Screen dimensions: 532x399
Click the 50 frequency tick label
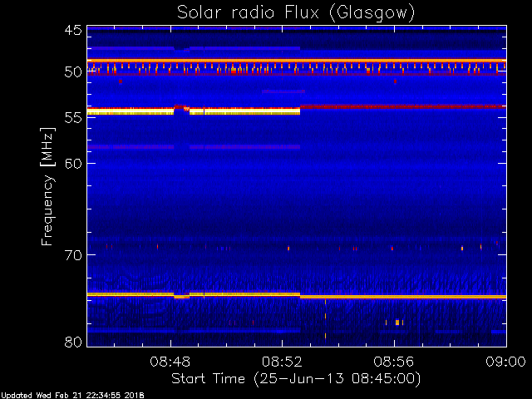click(x=73, y=72)
